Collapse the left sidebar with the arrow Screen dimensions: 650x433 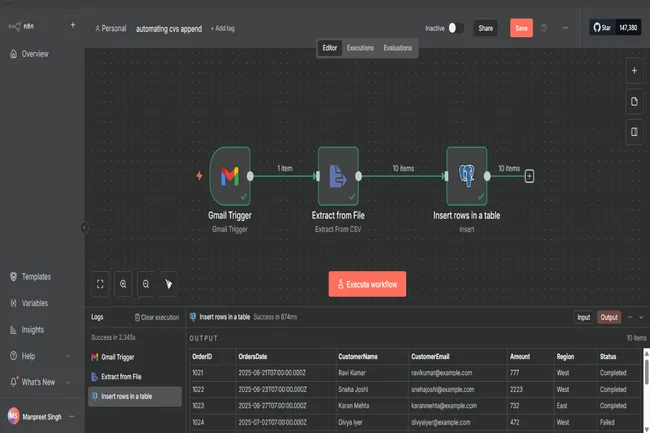(84, 227)
